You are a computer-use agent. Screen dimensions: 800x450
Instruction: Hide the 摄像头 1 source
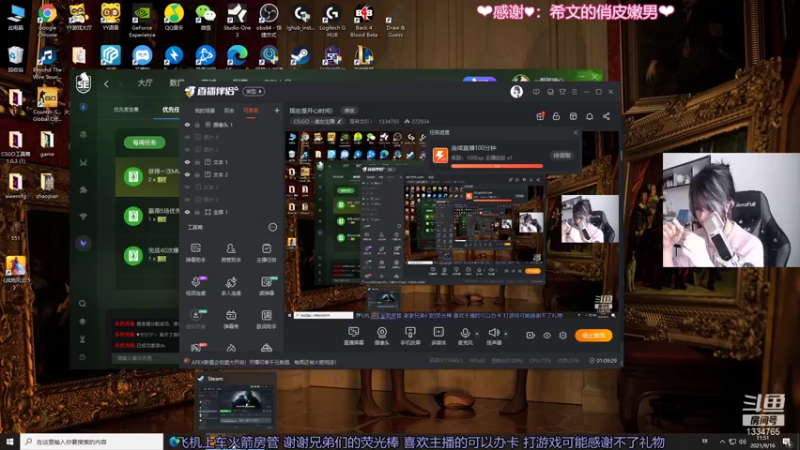187,124
